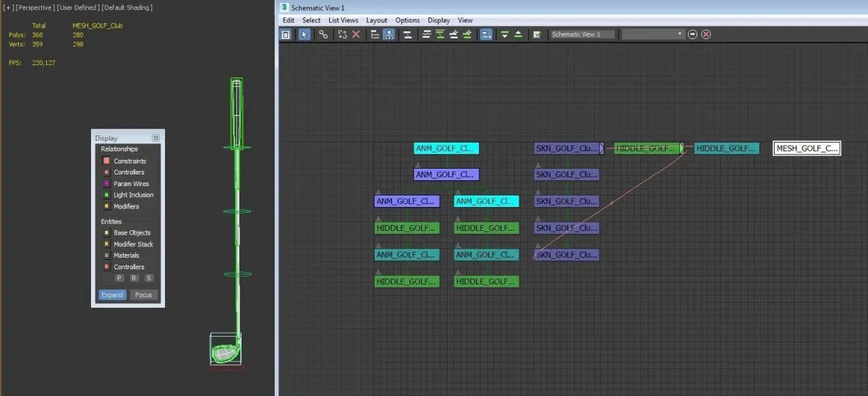The image size is (868, 396).
Task: Click Expand Selected down-arrow icon
Action: click(x=505, y=34)
